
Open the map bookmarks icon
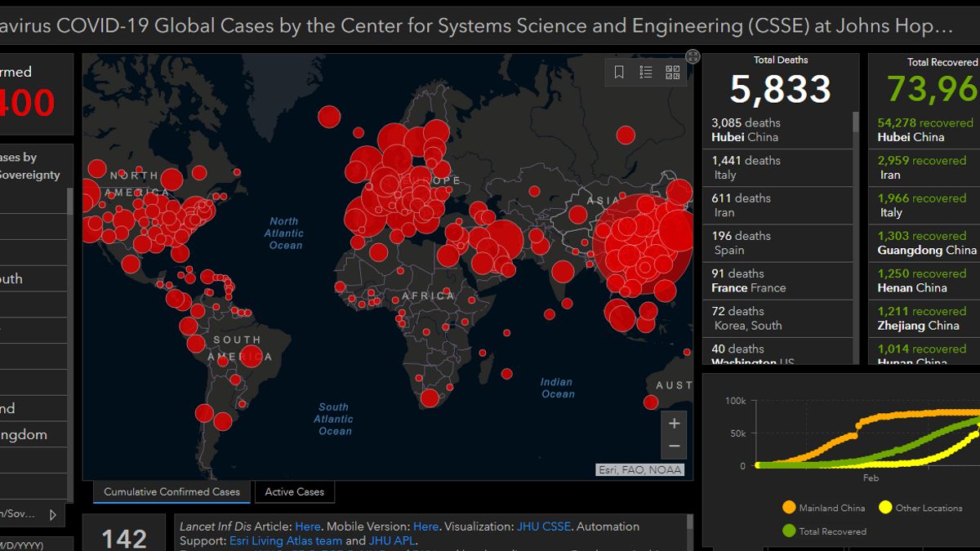point(619,73)
